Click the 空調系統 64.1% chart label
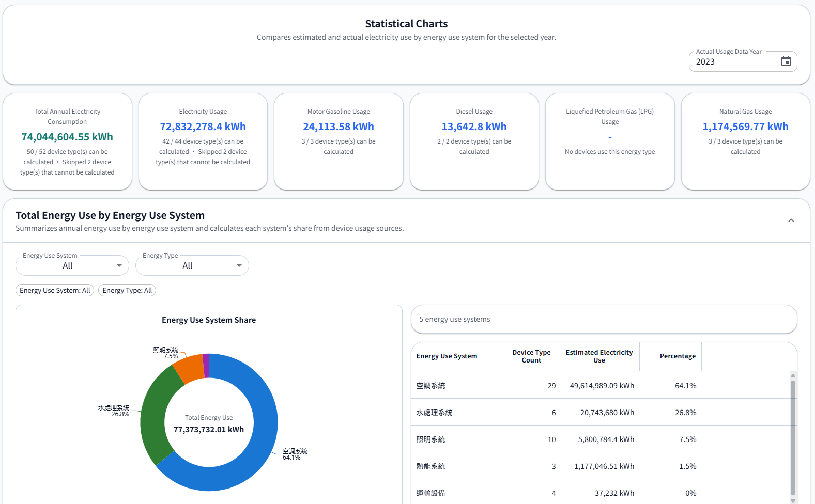 click(x=295, y=454)
